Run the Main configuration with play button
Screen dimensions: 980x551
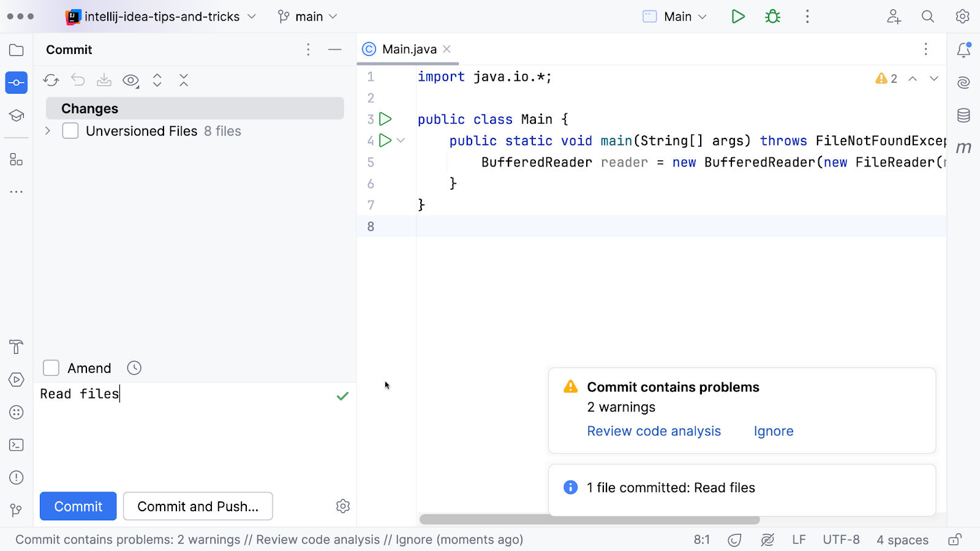tap(738, 17)
